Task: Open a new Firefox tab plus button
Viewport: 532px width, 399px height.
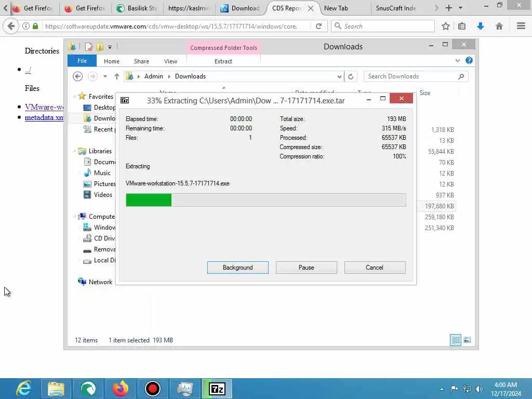Action: (448, 8)
